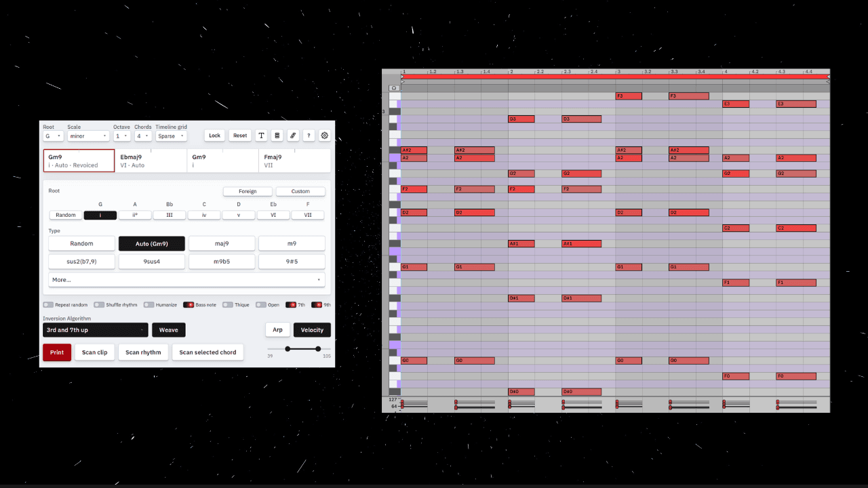The height and width of the screenshot is (488, 868).
Task: Open settings with the gear icon
Action: (x=324, y=136)
